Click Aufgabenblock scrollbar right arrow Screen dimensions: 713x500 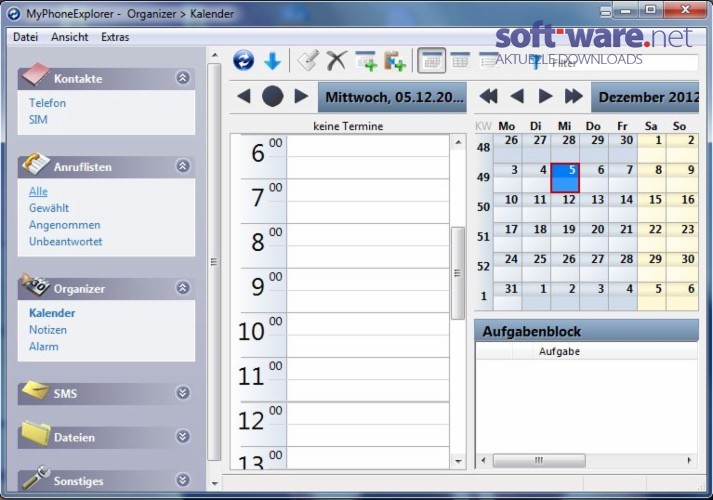[690, 460]
